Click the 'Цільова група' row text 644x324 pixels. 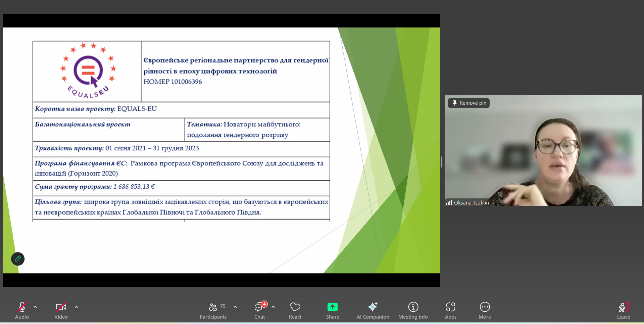182,207
